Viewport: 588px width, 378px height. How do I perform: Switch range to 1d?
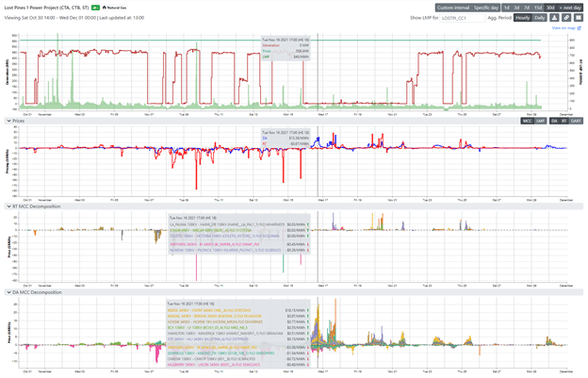(507, 8)
